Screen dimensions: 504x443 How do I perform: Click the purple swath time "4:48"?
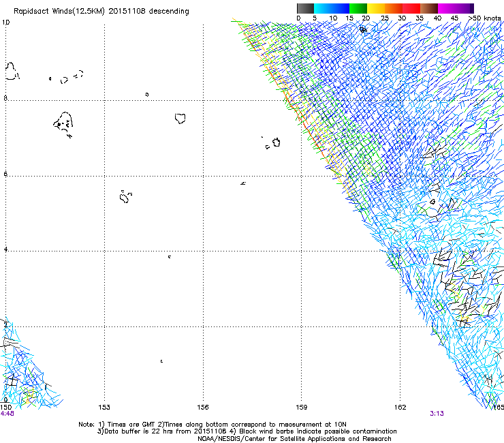[x=7, y=414]
